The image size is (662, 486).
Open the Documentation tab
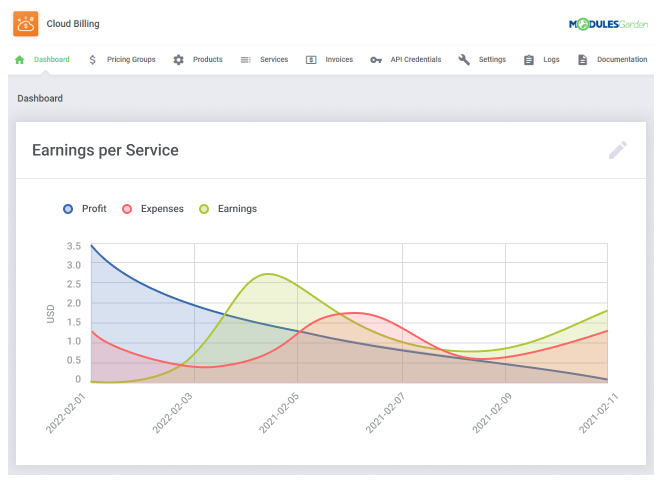(622, 60)
